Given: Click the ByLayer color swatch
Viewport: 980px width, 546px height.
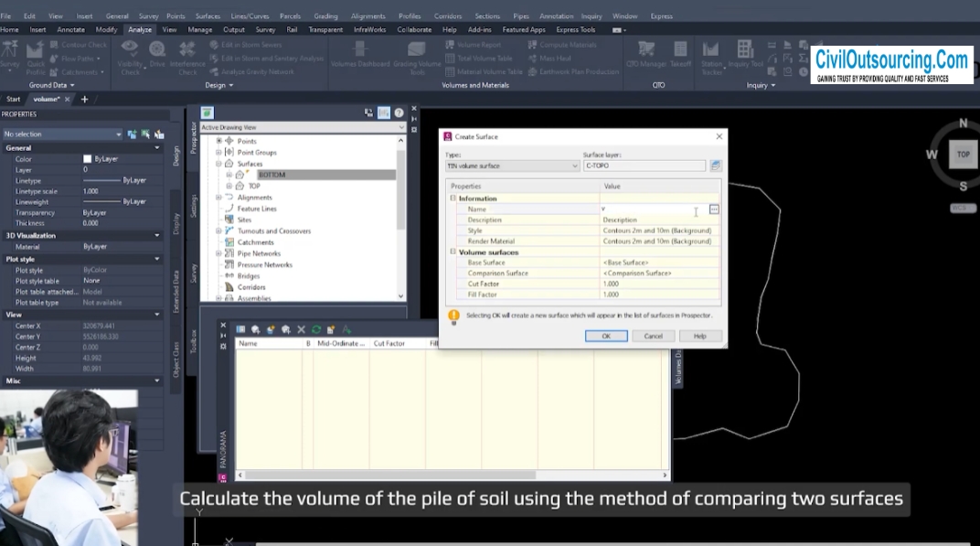Looking at the screenshot, I should coord(88,159).
